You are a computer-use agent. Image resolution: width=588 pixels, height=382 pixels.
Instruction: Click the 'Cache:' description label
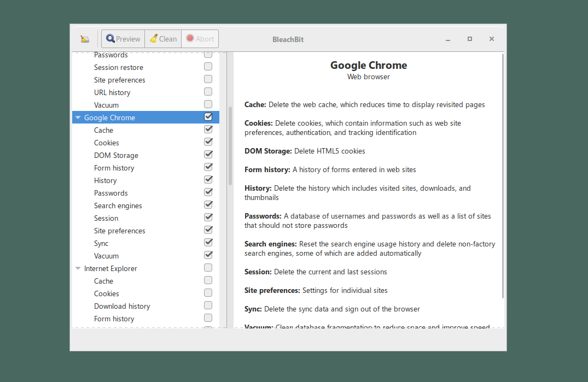pyautogui.click(x=255, y=105)
